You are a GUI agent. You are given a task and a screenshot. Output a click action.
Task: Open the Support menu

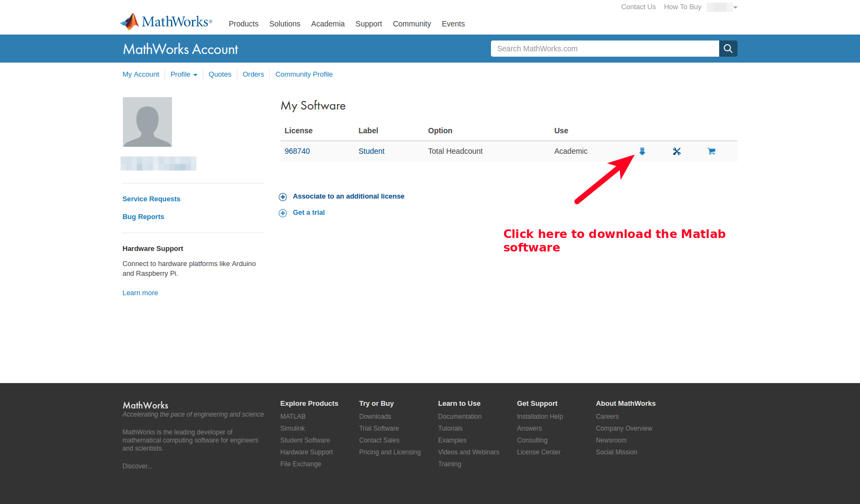pos(368,24)
